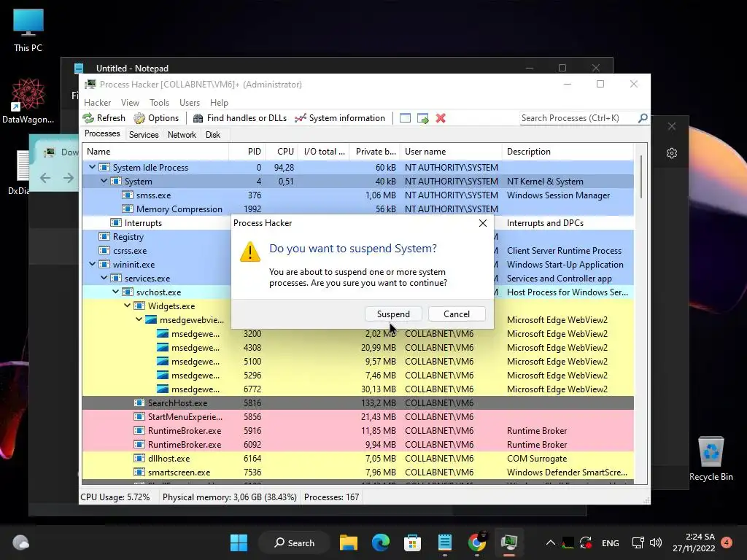Confirm with the Suspend button
Viewport: 747px width, 560px height.
393,314
